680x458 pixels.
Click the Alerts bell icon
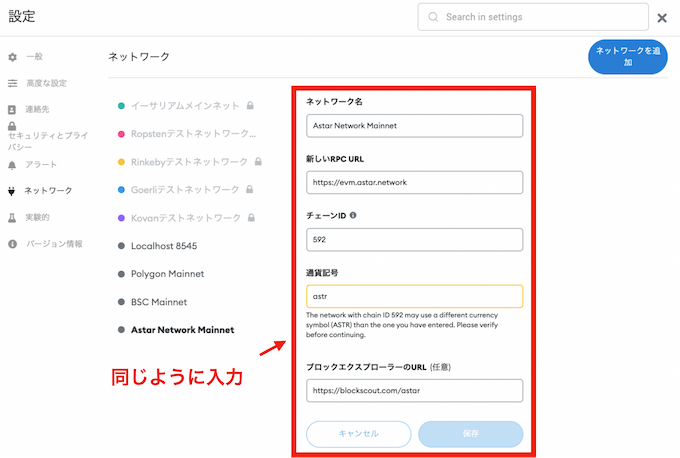(12, 165)
